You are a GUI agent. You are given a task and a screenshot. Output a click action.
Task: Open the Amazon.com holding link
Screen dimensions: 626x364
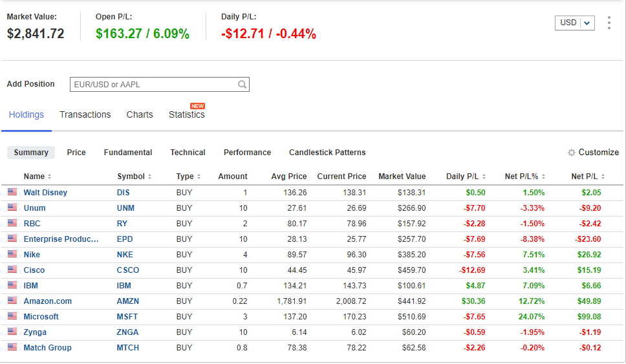[47, 301]
